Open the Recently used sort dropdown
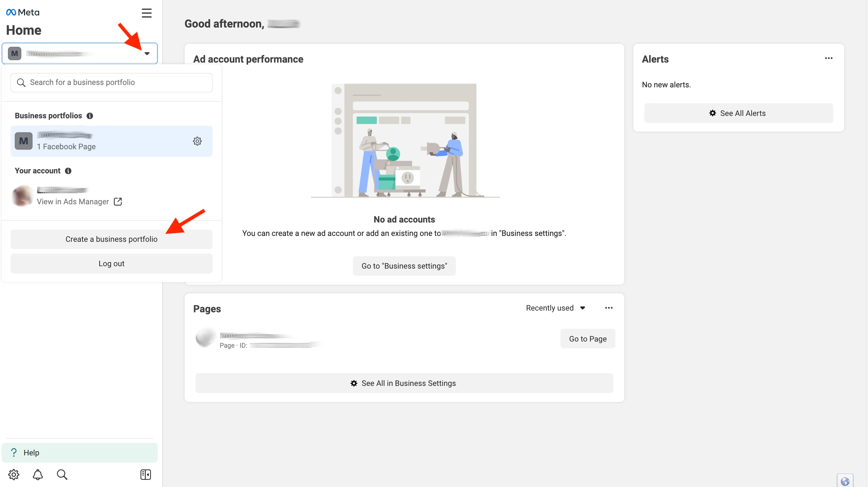Image resolution: width=868 pixels, height=487 pixels. pos(556,308)
